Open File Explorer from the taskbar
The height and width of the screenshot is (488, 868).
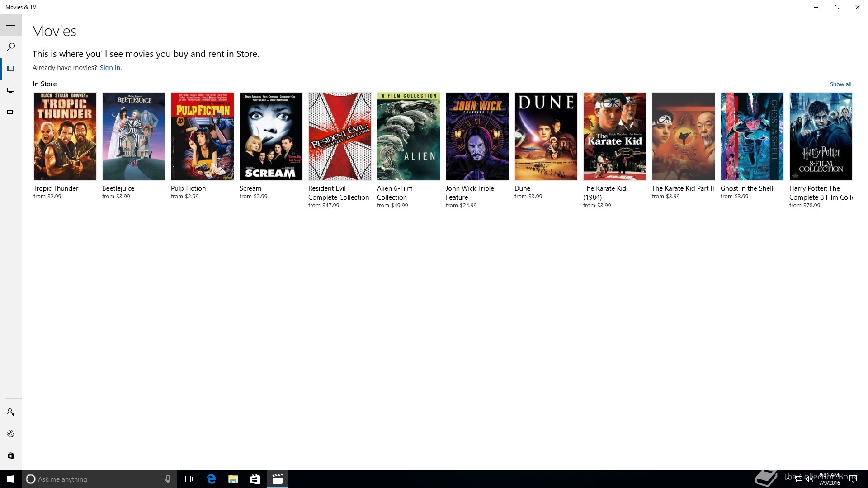(233, 479)
